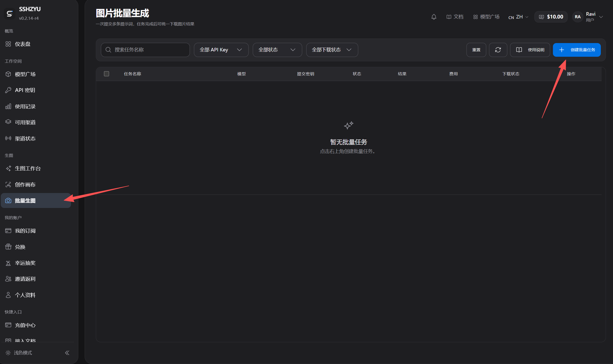Viewport: 613px width, 364px height.
Task: Click the SSHZYU logo icon
Action: [x=10, y=13]
